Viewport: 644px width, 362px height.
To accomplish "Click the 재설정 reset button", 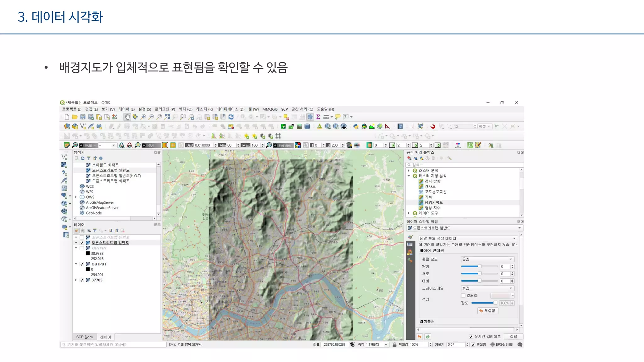I will click(x=487, y=311).
